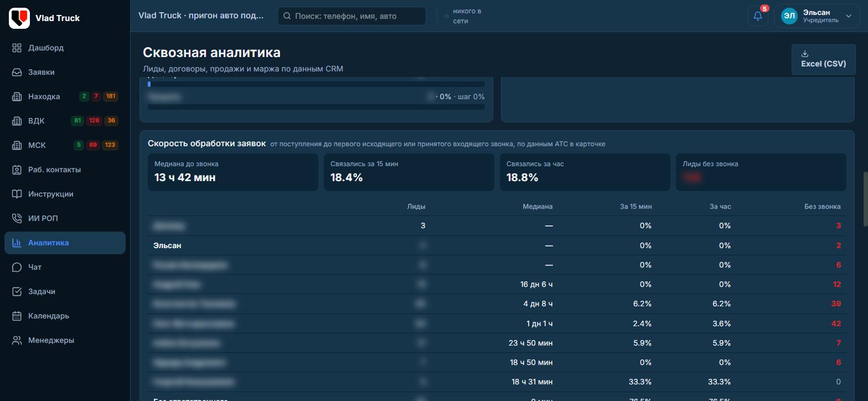Click the Медиана до звонка value 13 ч 42 мин
This screenshot has width=868, height=401.
tap(185, 178)
